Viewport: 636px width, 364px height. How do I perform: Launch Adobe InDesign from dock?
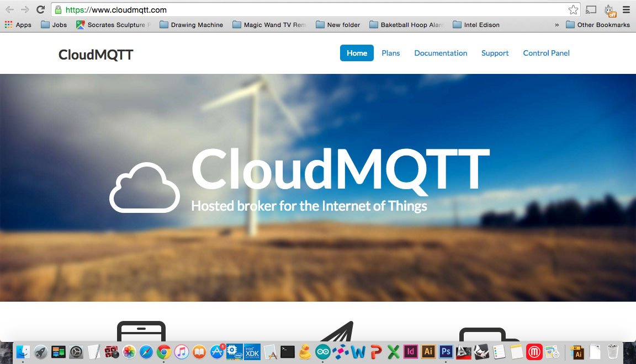tap(411, 351)
